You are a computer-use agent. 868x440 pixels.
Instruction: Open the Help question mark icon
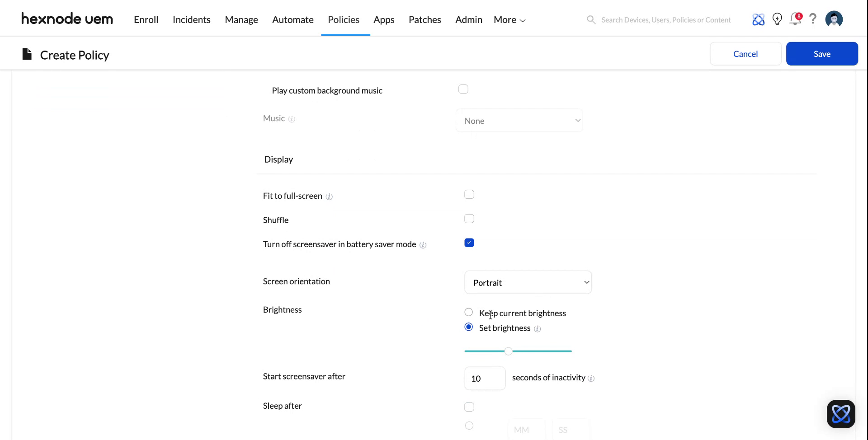point(813,19)
